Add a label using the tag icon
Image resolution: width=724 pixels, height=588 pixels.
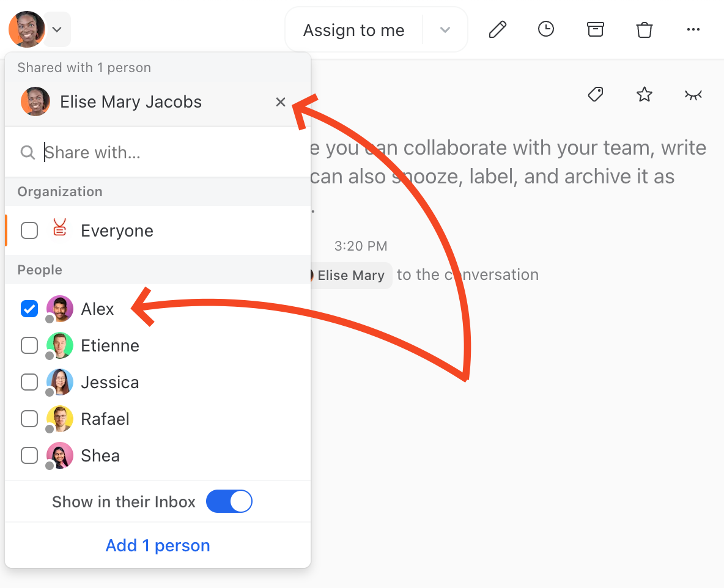click(595, 95)
